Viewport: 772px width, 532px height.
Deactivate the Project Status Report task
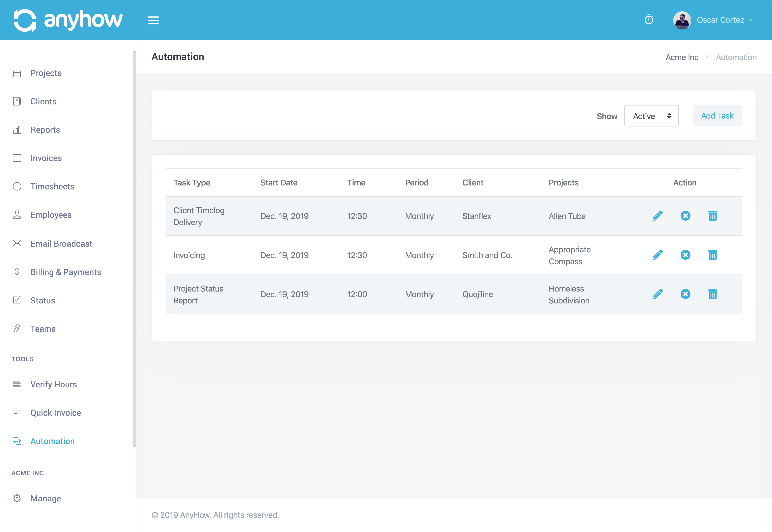[x=686, y=294]
